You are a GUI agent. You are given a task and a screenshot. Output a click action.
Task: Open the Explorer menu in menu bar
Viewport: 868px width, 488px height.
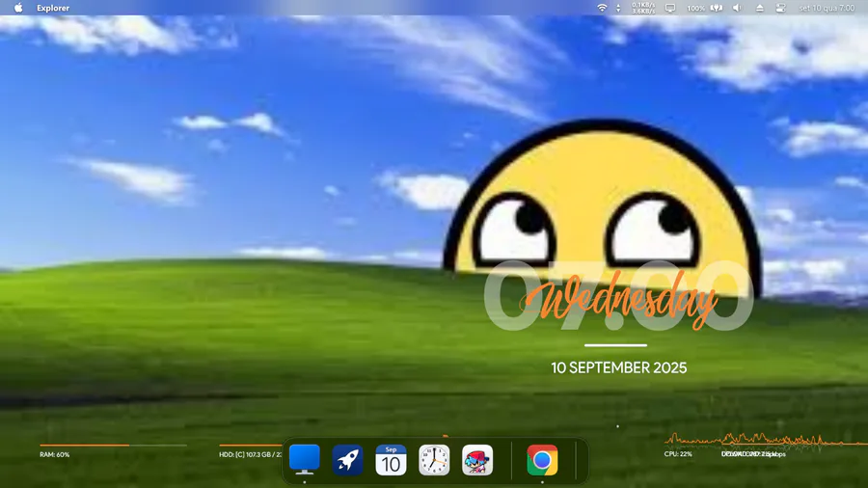[x=53, y=8]
